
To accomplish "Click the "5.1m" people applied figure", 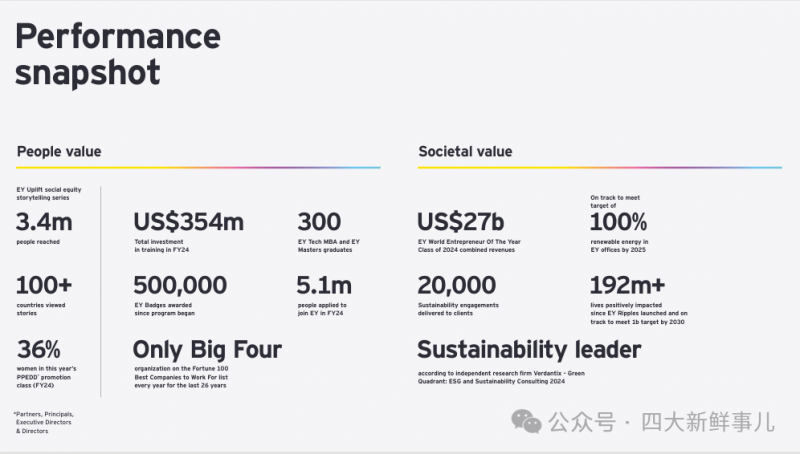I will coord(324,286).
